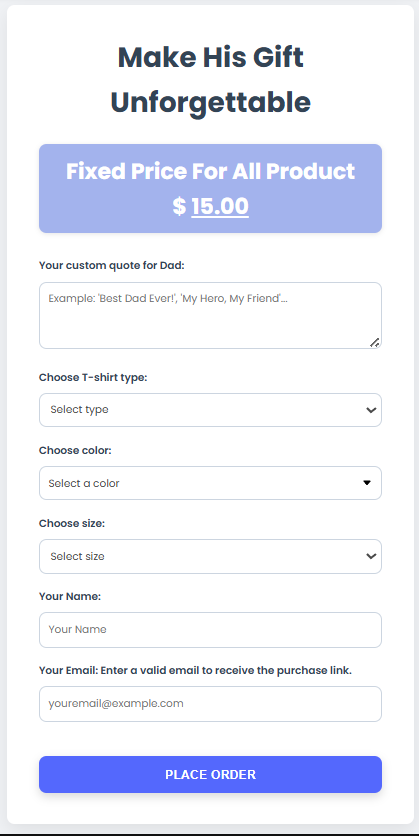Screen dimensions: 419x836
Task: Click the chevron arrow of Select type
Action: (x=371, y=410)
